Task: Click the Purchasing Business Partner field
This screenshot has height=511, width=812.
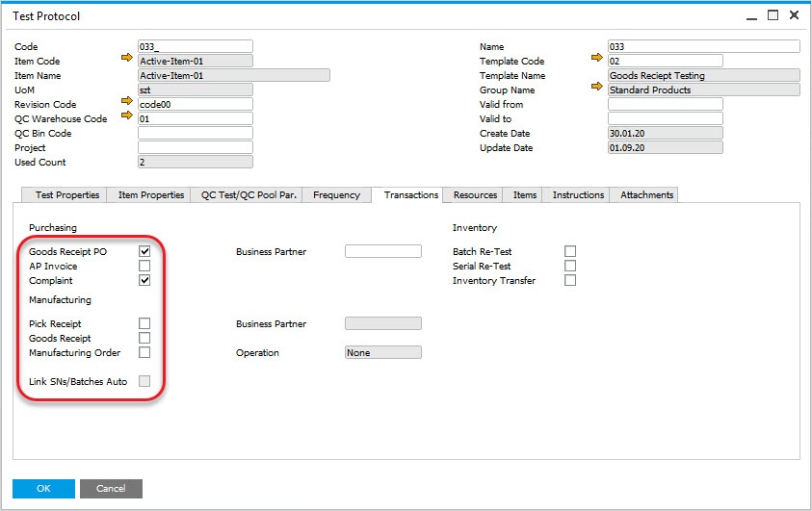Action: 382,252
